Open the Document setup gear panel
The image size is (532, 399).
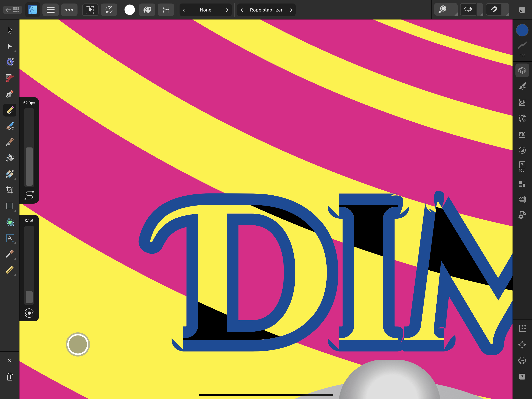click(522, 215)
